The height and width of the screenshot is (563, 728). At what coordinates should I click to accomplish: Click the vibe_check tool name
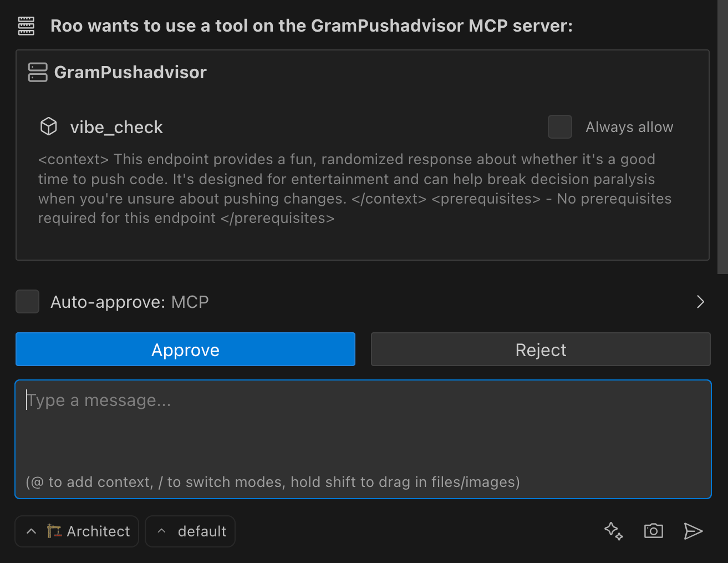(116, 127)
